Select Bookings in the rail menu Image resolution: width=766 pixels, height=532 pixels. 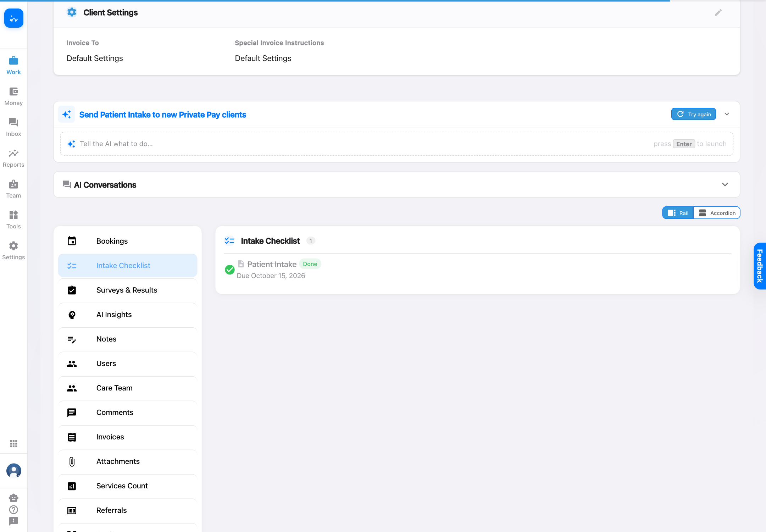128,241
